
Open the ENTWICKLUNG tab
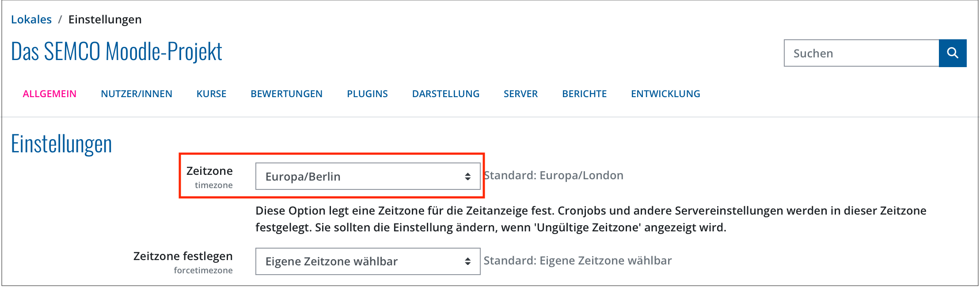point(665,94)
